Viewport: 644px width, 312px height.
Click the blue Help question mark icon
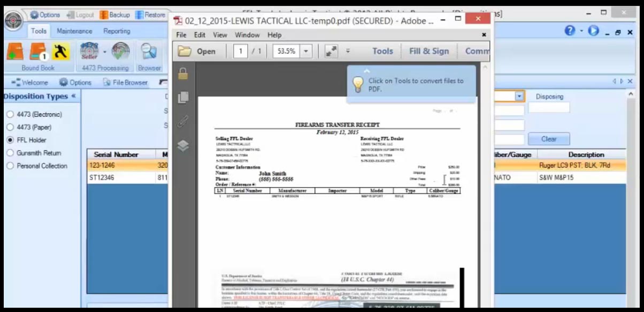(x=570, y=31)
